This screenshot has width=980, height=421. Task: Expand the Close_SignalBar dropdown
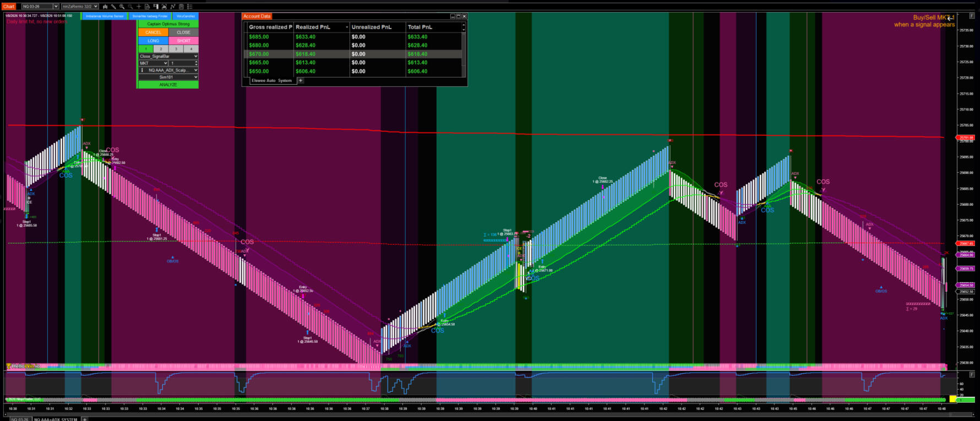pyautogui.click(x=168, y=56)
